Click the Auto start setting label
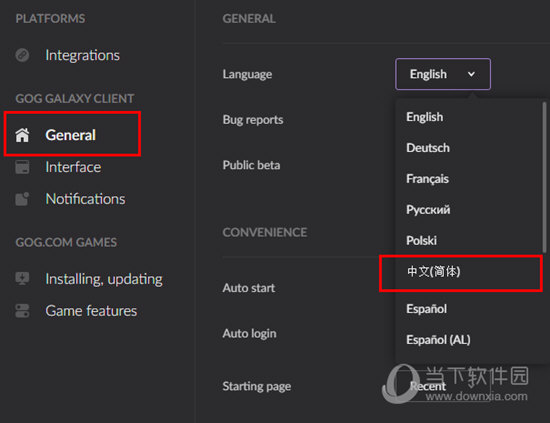This screenshot has height=423, width=550. click(x=249, y=288)
